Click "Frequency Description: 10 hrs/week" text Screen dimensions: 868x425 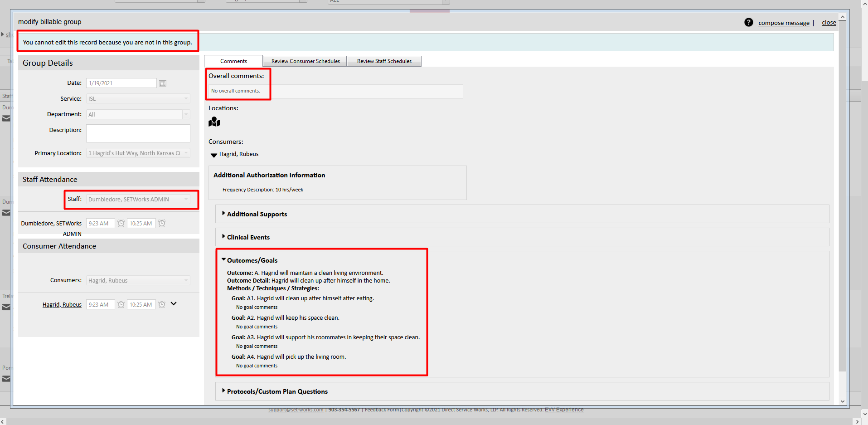coord(263,190)
